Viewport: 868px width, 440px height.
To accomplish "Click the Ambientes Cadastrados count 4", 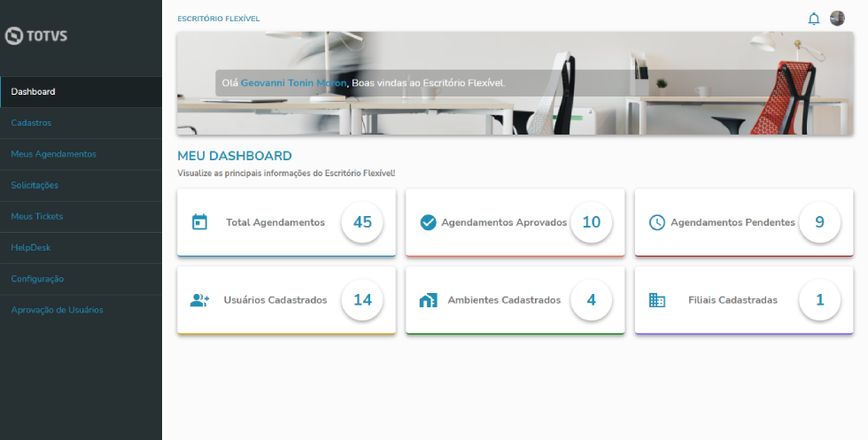I will (x=592, y=300).
